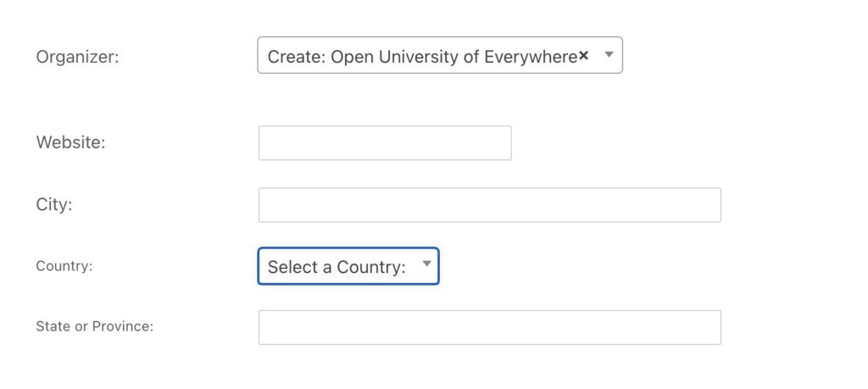This screenshot has width=868, height=389.
Task: Expand the Organizer dropdown arrow
Action: coord(608,55)
